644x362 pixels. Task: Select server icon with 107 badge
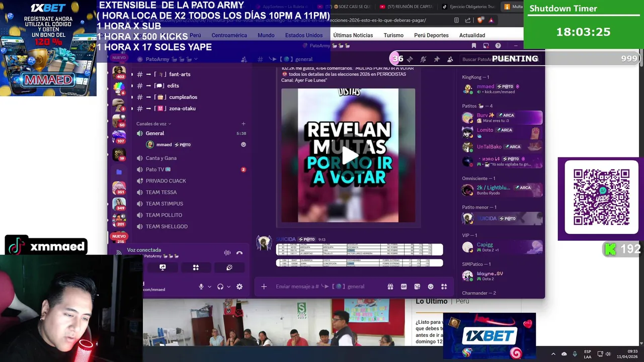pyautogui.click(x=119, y=136)
